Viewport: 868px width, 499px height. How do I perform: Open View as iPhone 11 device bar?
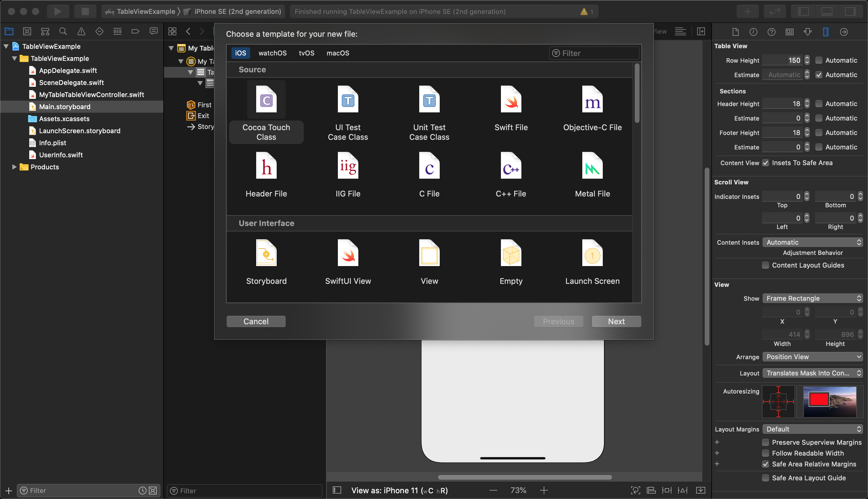(399, 491)
